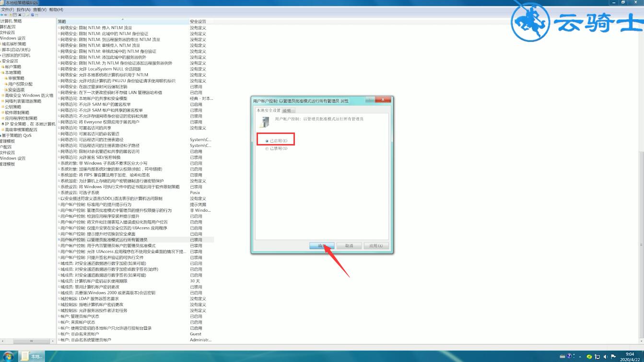The width and height of the screenshot is (644, 362).
Task: Select policy 系统设置: 可选子系统
Action: pyautogui.click(x=80, y=193)
